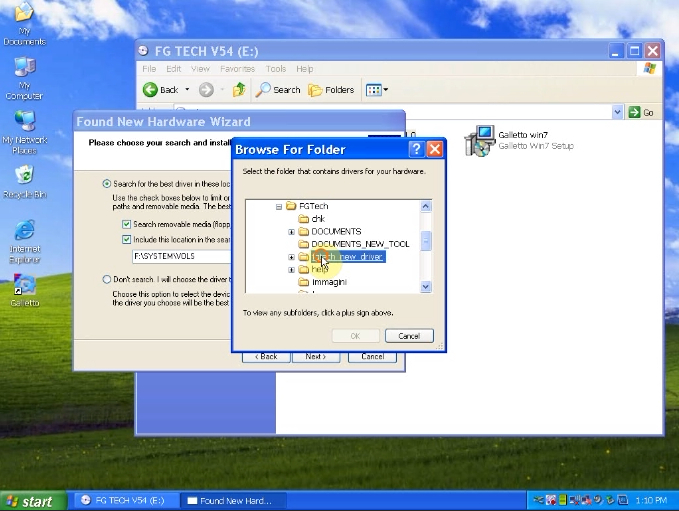Viewport: 679px width, 511px height.
Task: Click the Forward arrow in Explorer toolbar
Action: coord(206,90)
